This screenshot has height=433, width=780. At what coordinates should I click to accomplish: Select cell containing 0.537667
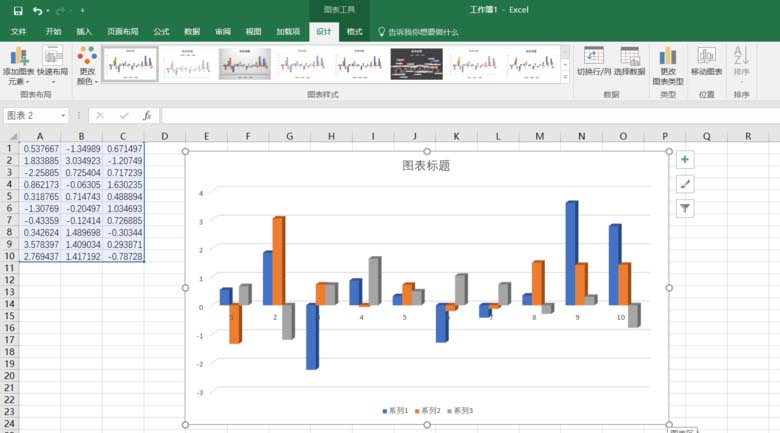(x=40, y=149)
